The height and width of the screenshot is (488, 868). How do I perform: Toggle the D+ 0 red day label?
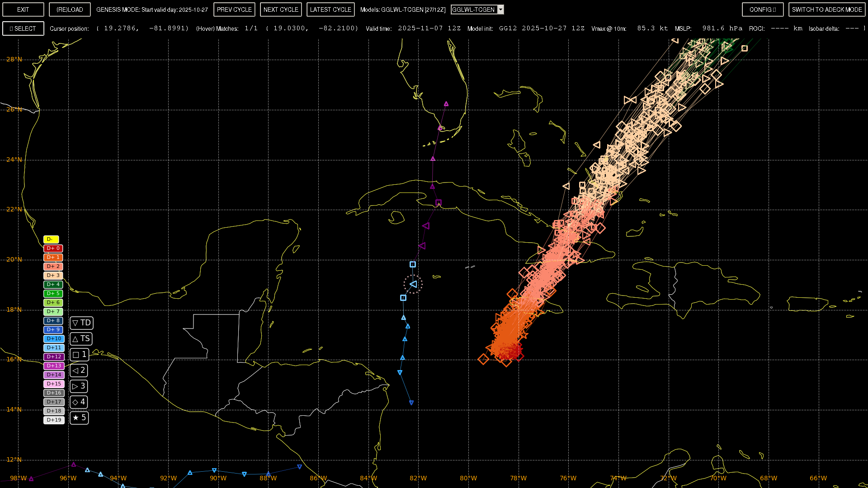(53, 249)
